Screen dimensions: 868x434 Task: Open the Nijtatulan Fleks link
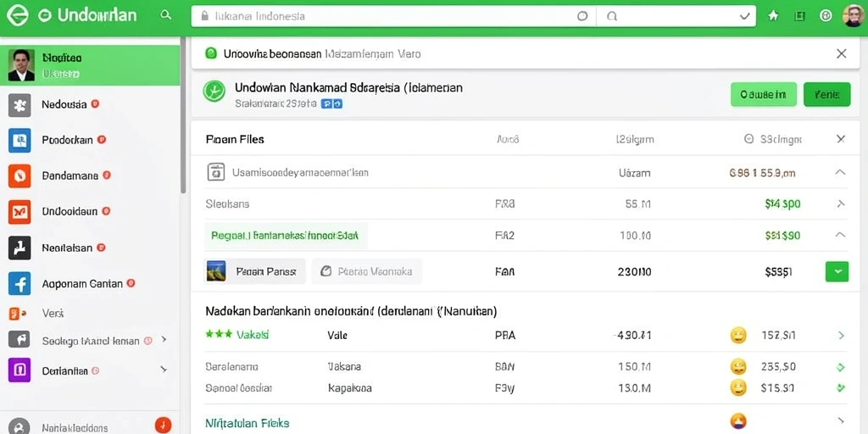[x=247, y=424]
